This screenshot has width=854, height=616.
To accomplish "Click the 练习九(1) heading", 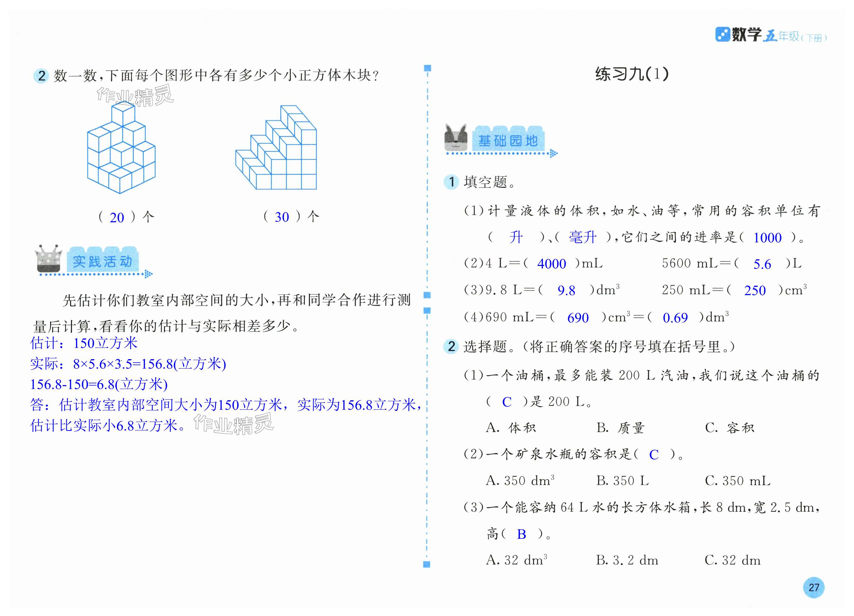I will pos(632,74).
